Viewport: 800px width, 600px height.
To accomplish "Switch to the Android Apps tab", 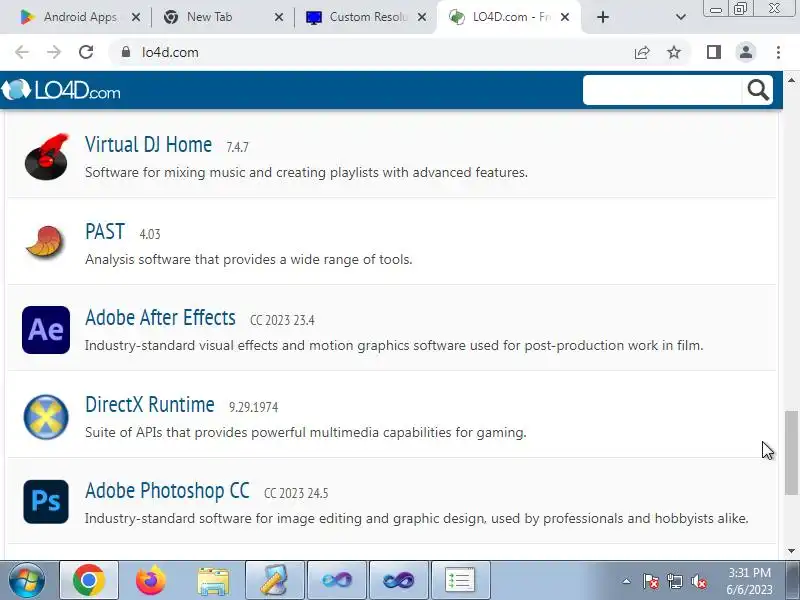I will [80, 17].
